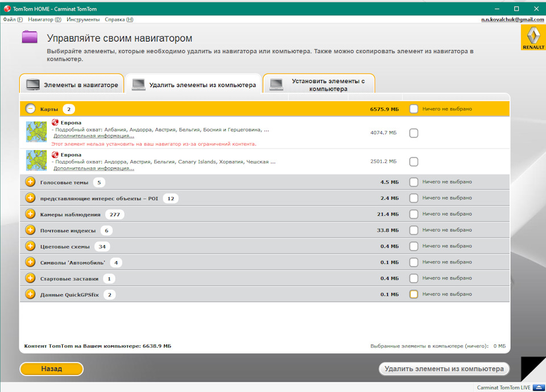Viewport: 546px width, 392px height.
Task: Click laptop icon on Установить элементы с компьютера tab
Action: [x=276, y=85]
